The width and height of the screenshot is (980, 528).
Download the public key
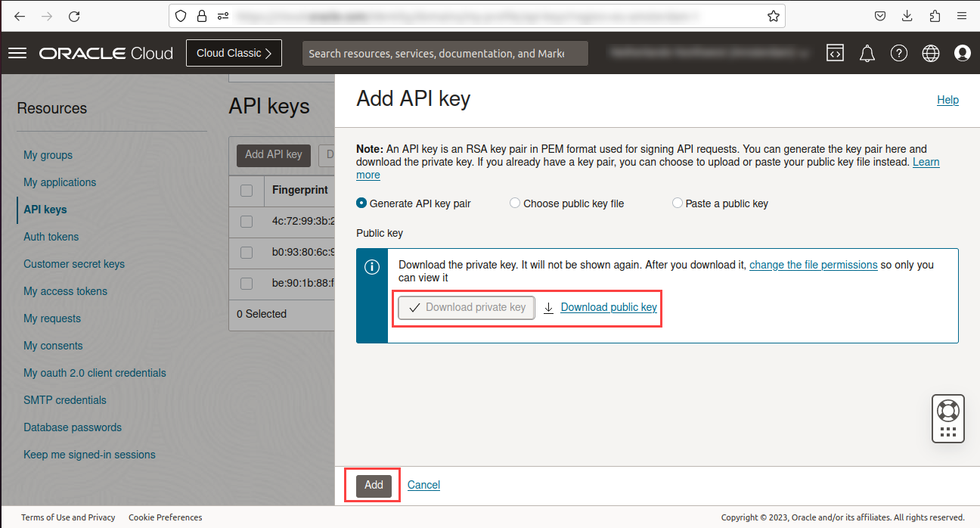click(609, 307)
